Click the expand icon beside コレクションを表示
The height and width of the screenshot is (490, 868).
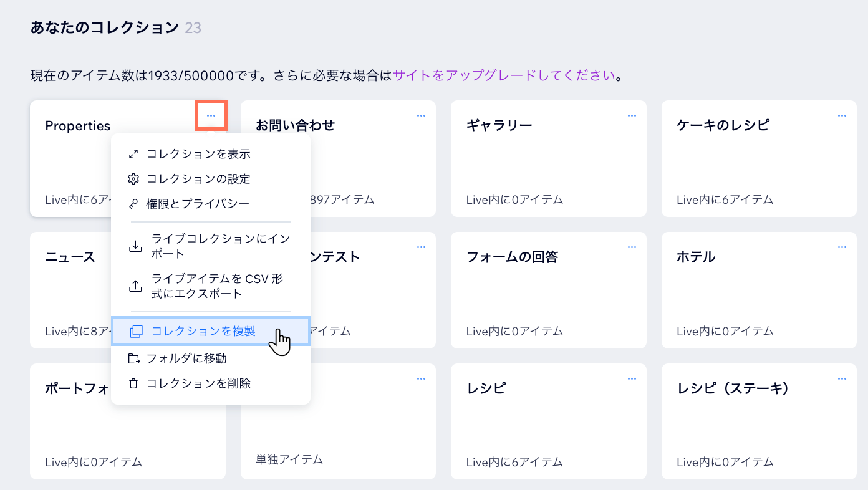(133, 154)
